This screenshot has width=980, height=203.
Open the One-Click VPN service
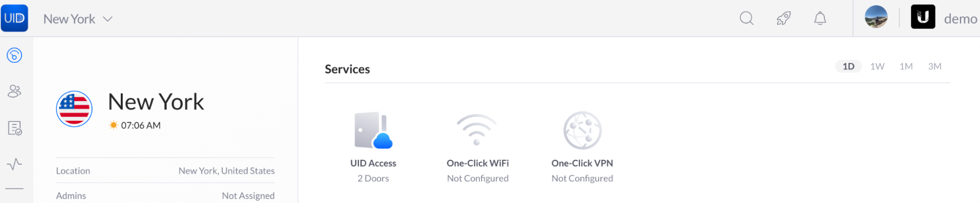[582, 148]
